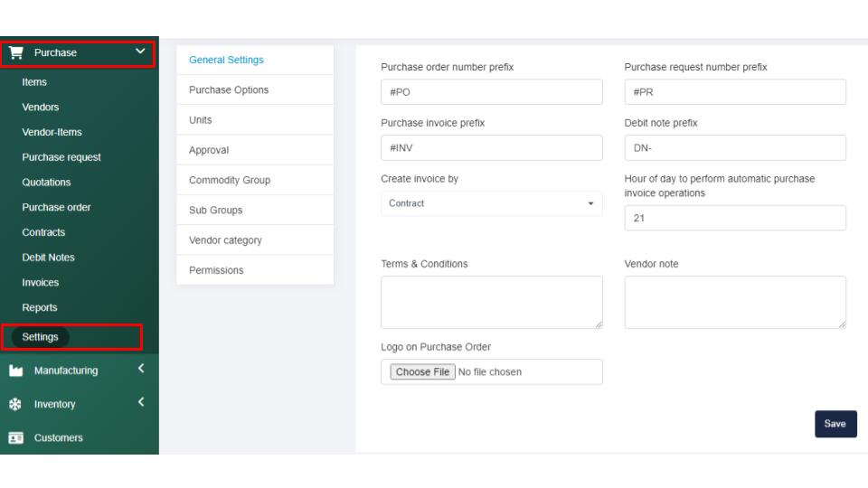Open the Permissions settings tab
868x488 pixels.
click(x=216, y=270)
